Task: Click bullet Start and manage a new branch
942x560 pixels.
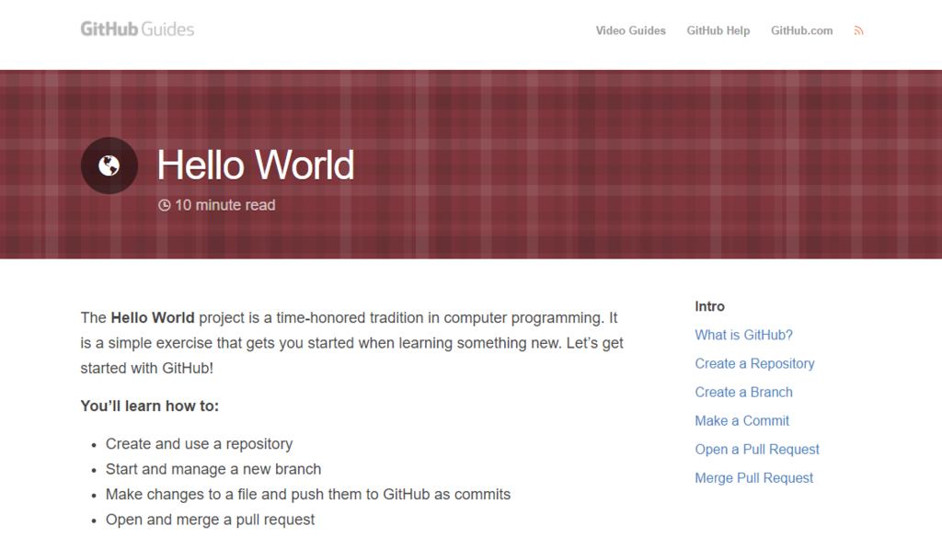Action: 213,469
